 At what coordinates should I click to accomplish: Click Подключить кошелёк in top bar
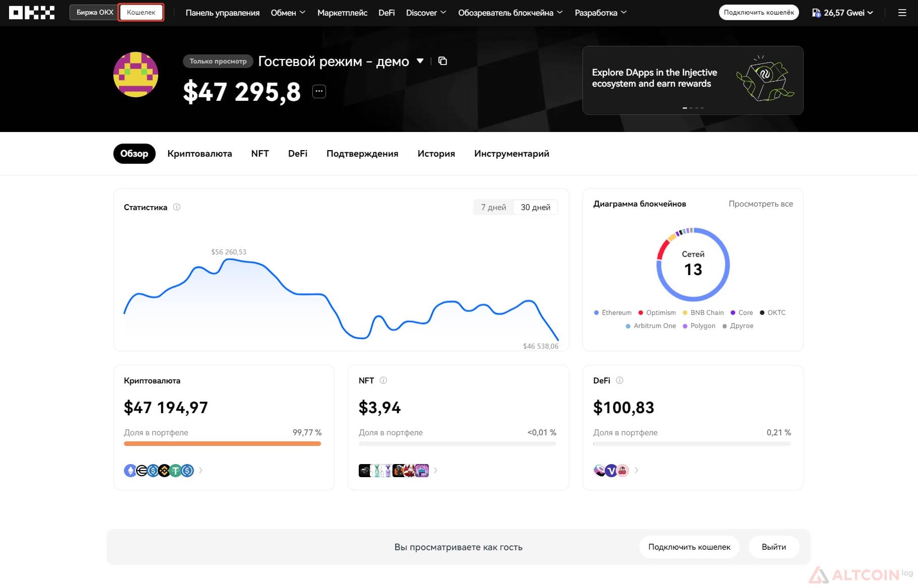[759, 13]
